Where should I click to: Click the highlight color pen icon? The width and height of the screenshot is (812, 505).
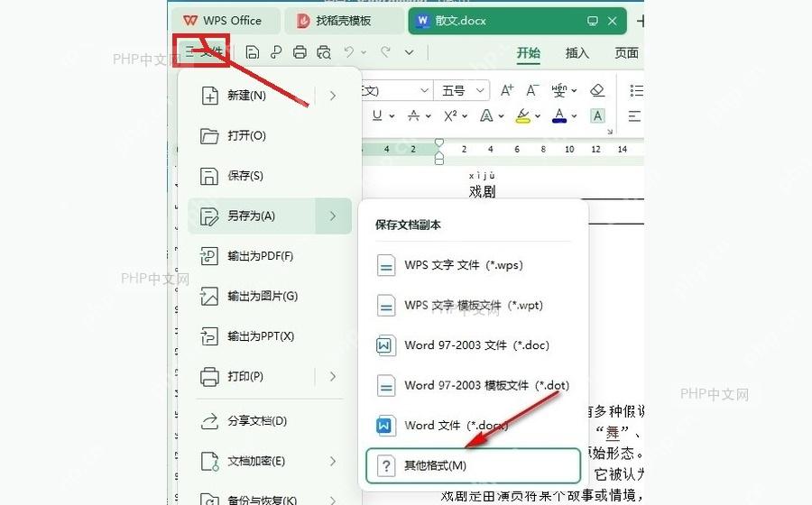click(523, 116)
